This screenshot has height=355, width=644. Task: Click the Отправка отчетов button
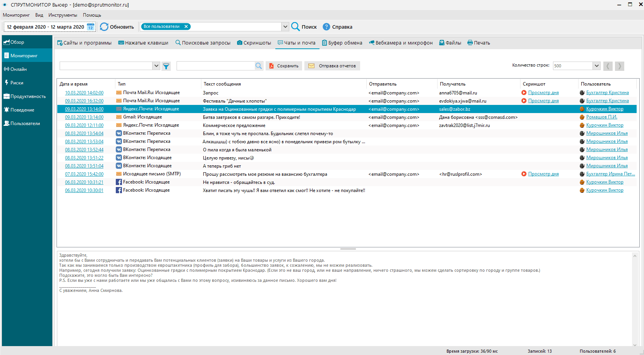332,66
